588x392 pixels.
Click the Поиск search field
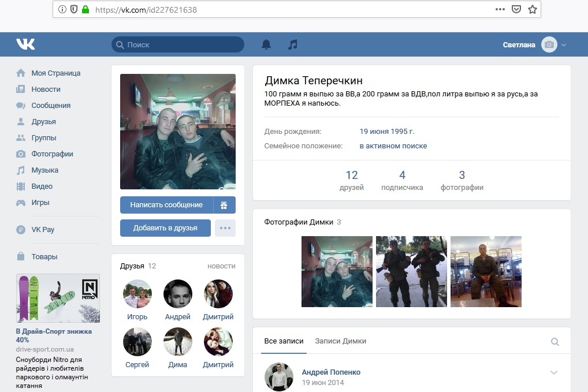click(x=178, y=44)
